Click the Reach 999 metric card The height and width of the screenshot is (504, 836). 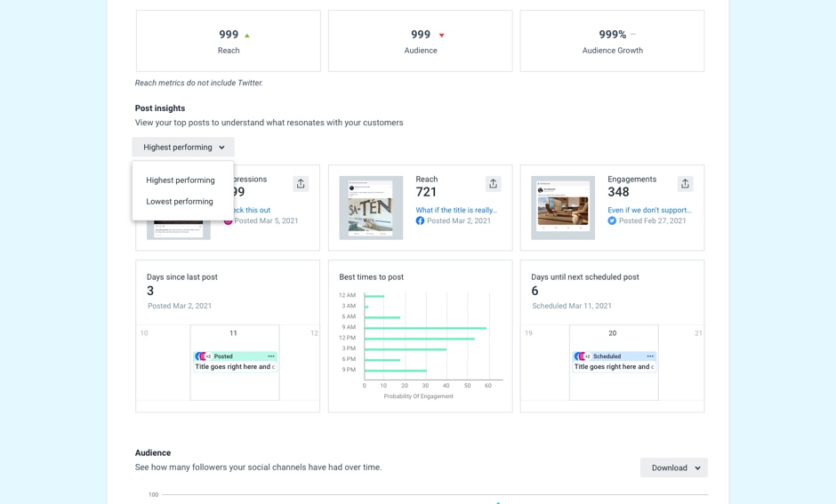(229, 41)
